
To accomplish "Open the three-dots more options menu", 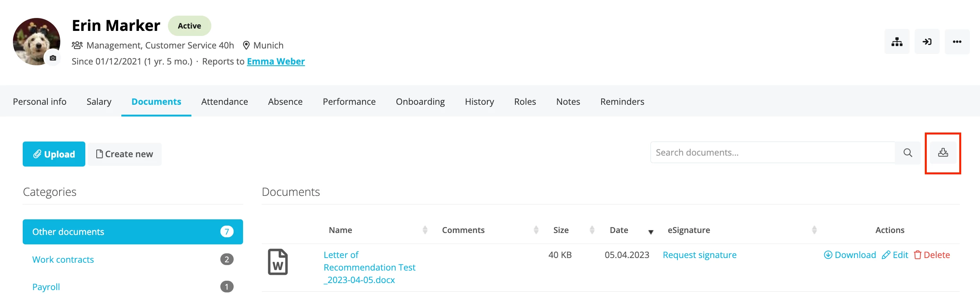I will click(957, 42).
